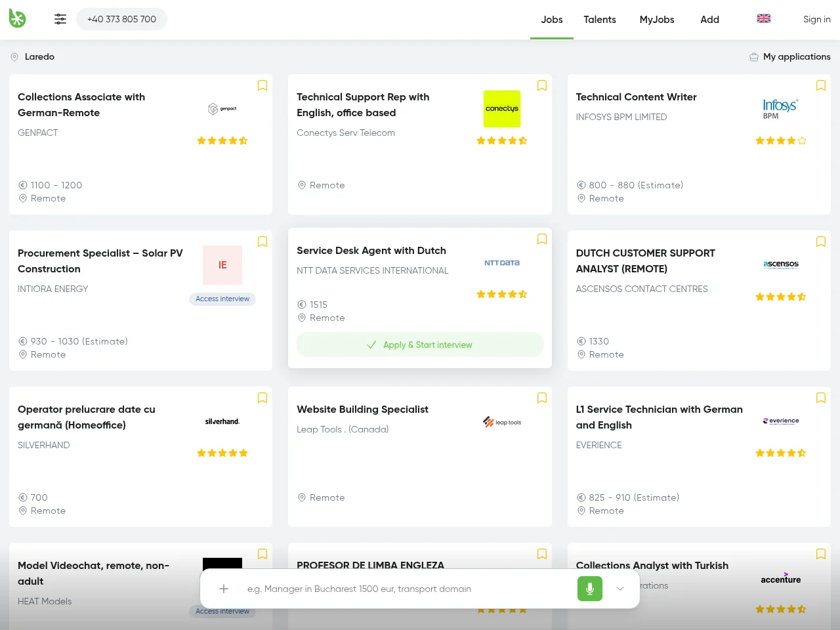
Task: Focus the job search input field
Action: tap(407, 589)
